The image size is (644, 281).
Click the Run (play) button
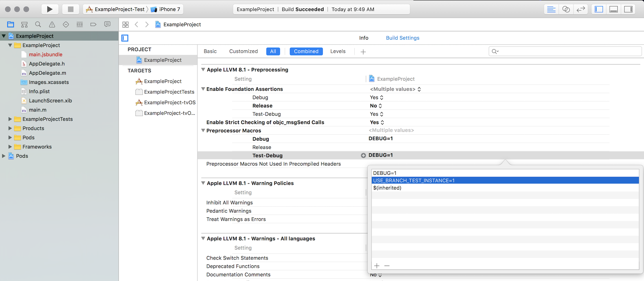[49, 9]
